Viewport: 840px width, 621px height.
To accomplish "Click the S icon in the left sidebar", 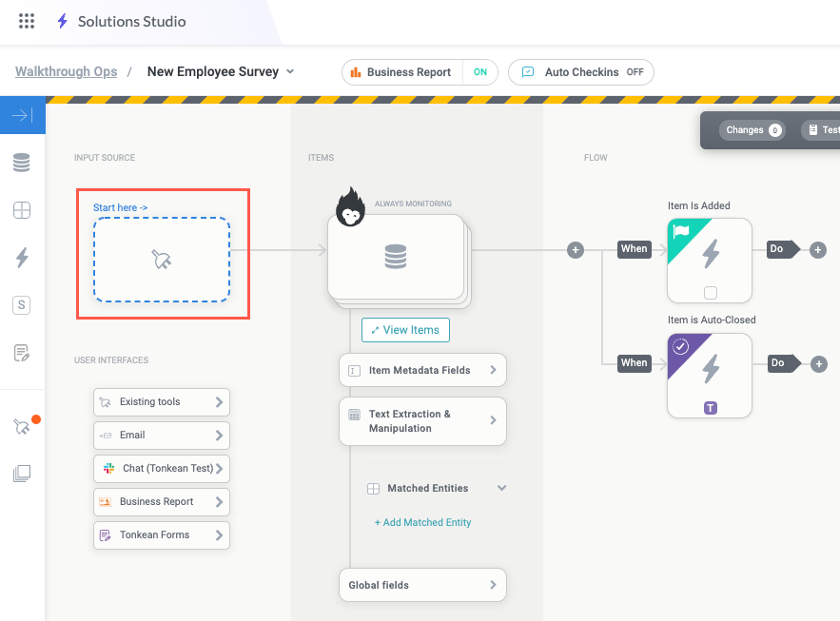I will (23, 304).
